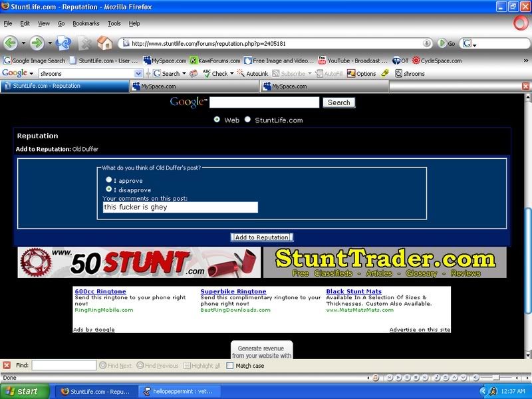Image resolution: width=532 pixels, height=399 pixels.
Task: Follow the 600cc Ringtone ad link
Action: tap(100, 291)
